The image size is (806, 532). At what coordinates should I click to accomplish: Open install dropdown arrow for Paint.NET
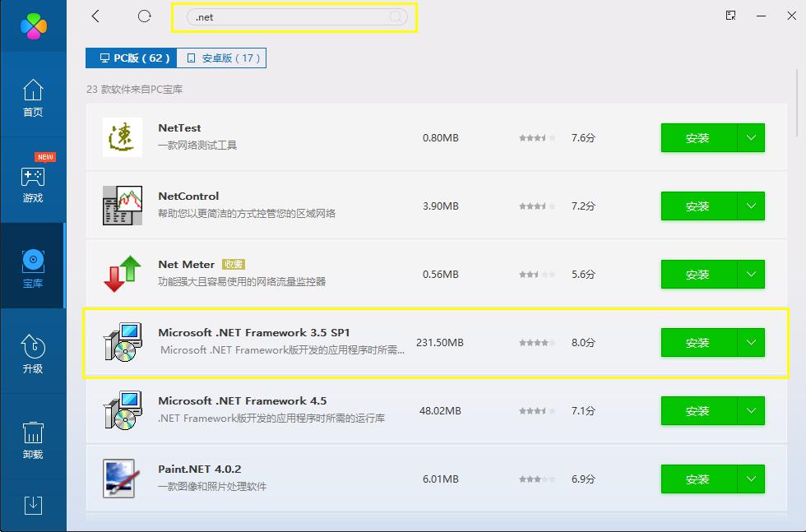750,479
